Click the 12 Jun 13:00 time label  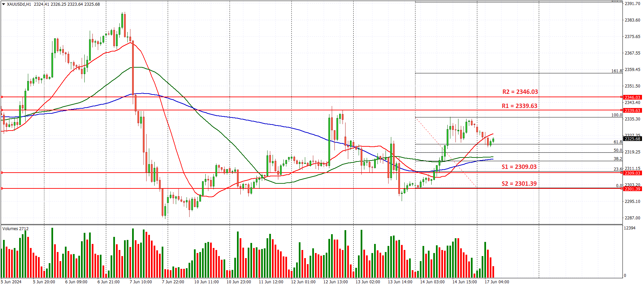tap(335, 282)
